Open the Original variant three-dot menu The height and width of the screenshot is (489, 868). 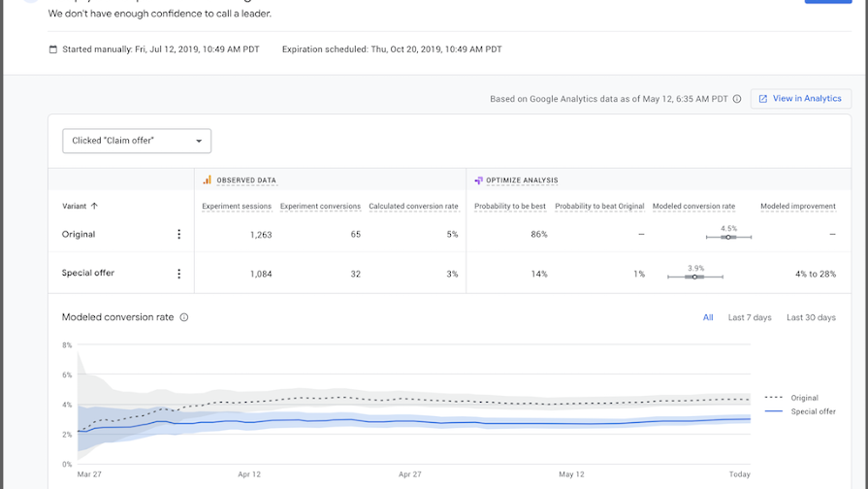(178, 234)
